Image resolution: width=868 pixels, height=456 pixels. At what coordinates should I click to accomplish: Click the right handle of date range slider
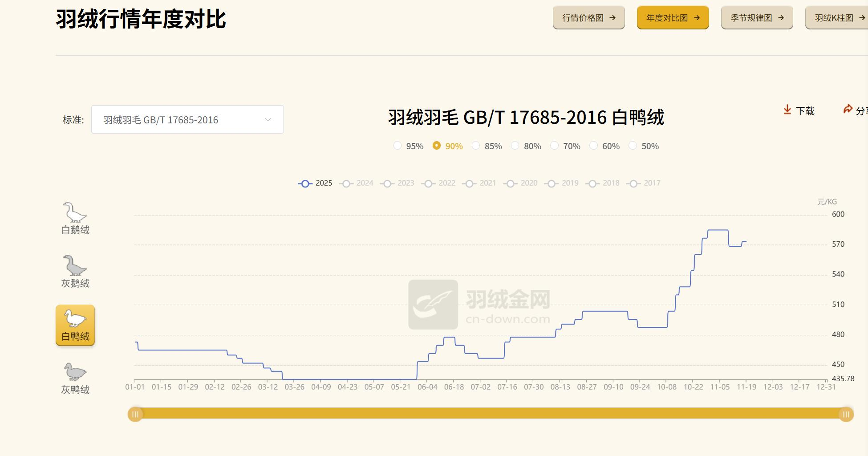[x=846, y=415]
